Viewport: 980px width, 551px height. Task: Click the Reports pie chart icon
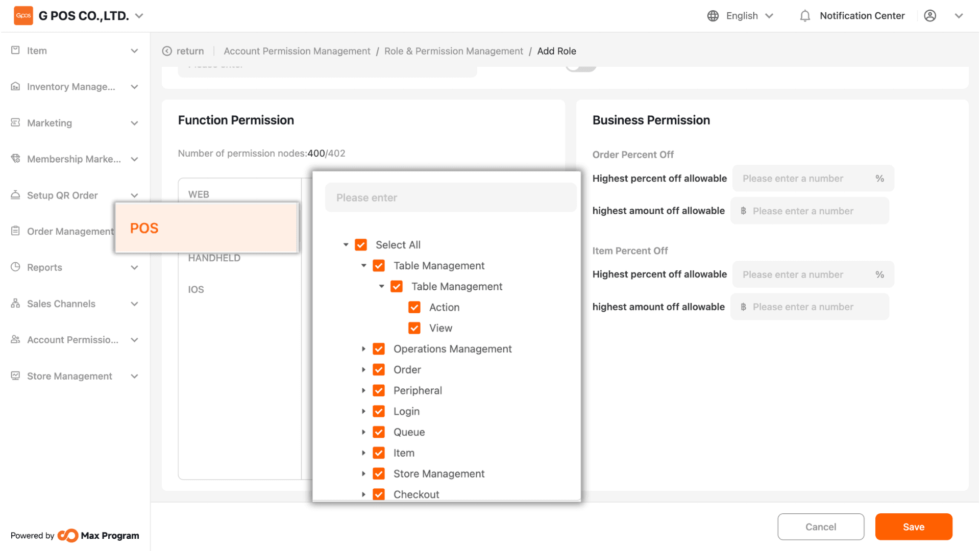click(x=15, y=267)
